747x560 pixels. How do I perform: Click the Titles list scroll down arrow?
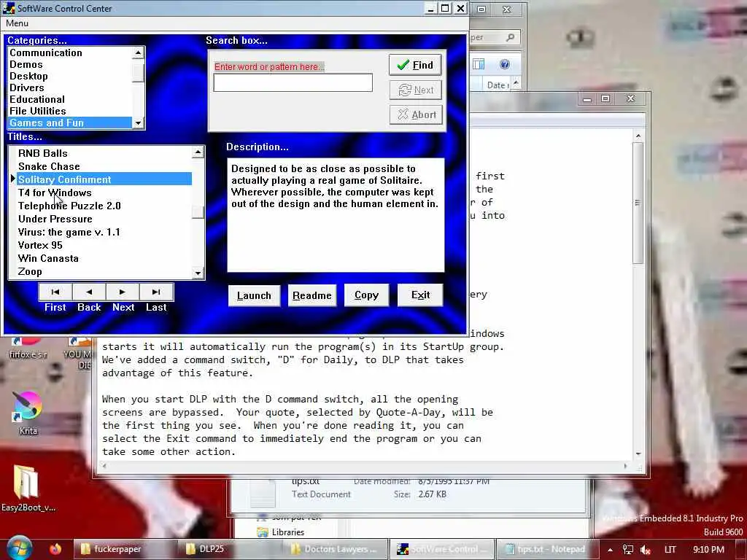click(x=198, y=273)
